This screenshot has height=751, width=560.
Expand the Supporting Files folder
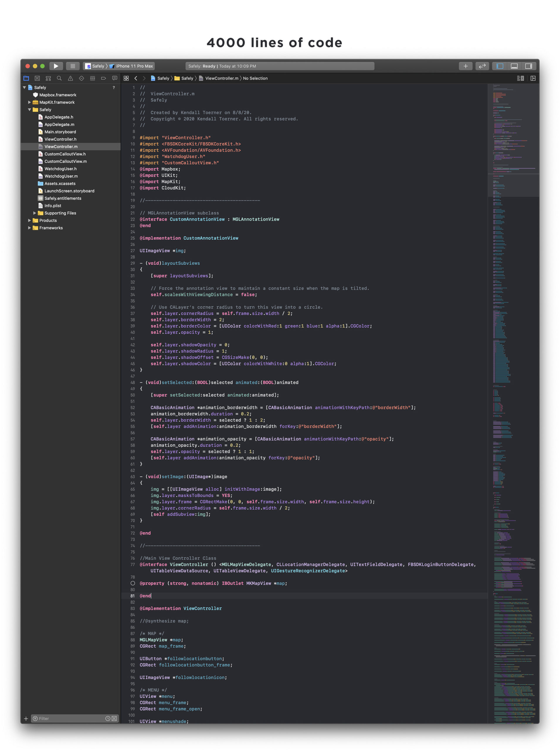click(x=35, y=213)
